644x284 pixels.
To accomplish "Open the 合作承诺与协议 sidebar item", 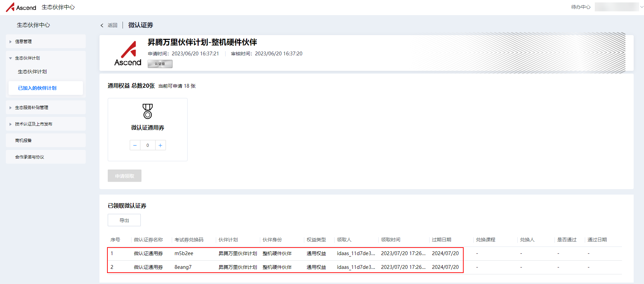I will click(46, 157).
